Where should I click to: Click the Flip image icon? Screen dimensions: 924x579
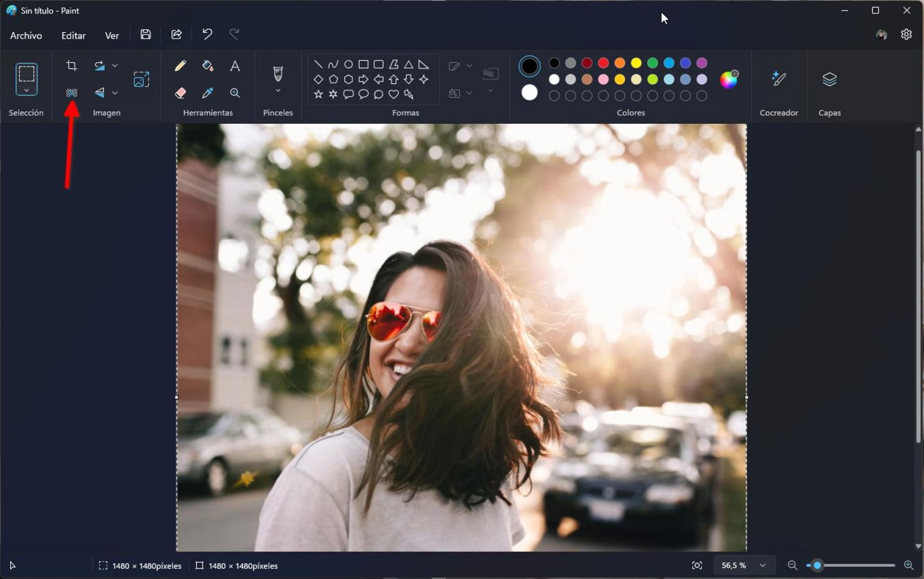coord(99,93)
